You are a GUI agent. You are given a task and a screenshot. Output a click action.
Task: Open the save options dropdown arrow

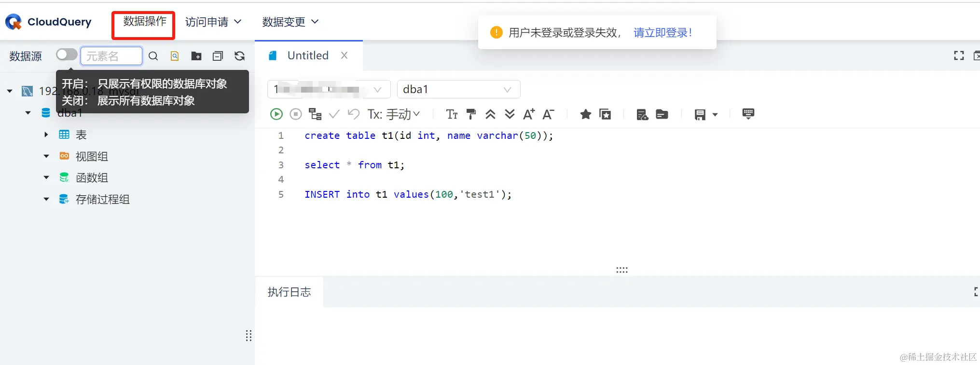pyautogui.click(x=715, y=115)
